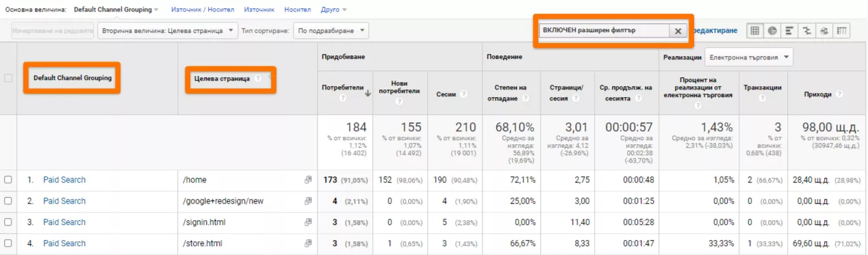Screen dimensions: 868x255
Task: Sort by Сесии column header
Action: (446, 94)
